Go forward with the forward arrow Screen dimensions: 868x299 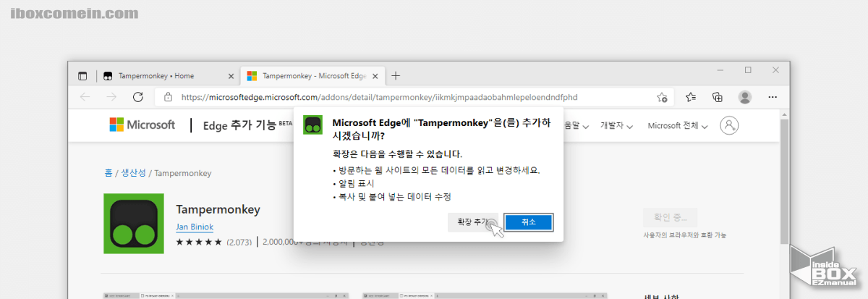coord(111,97)
